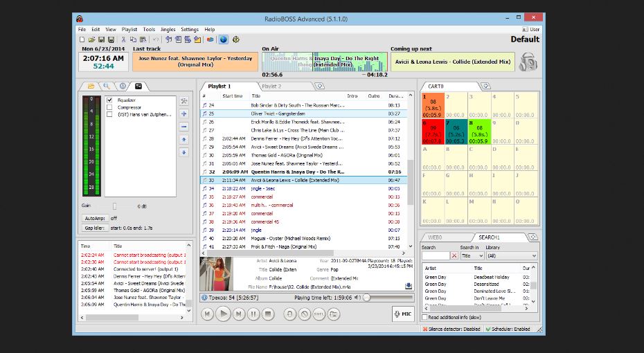Viewport: 644px width, 353px height.
Task: Select track 40 Moguai - Oyster
Action: tap(304, 239)
